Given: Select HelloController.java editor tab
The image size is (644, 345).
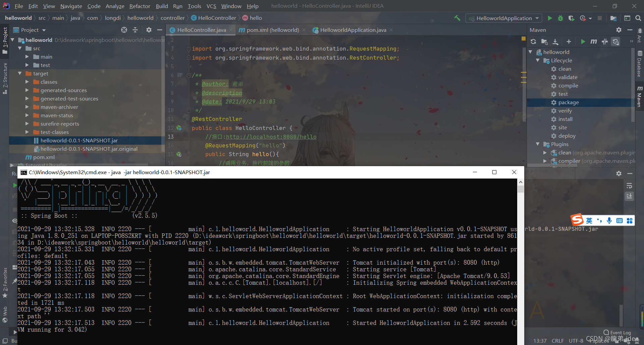Looking at the screenshot, I should point(201,30).
